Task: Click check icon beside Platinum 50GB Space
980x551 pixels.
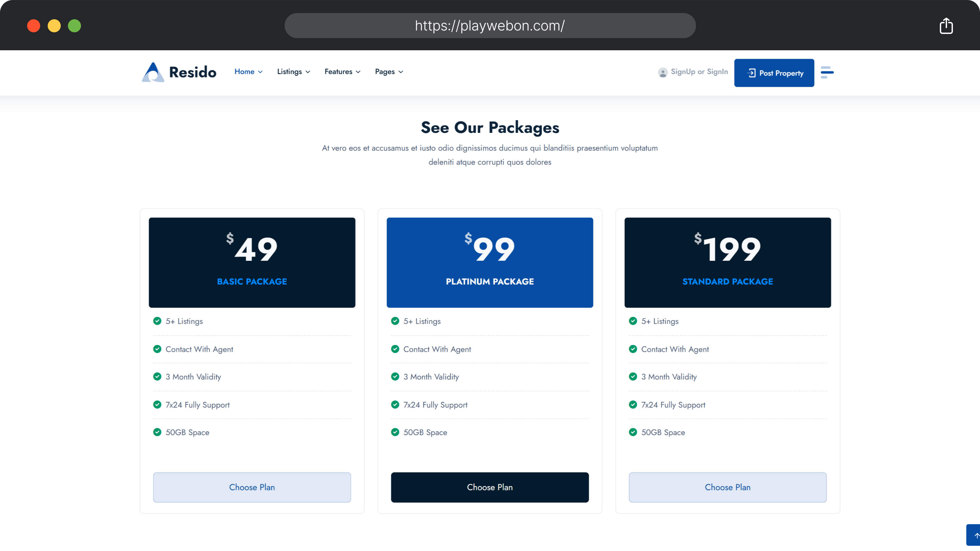Action: (395, 432)
